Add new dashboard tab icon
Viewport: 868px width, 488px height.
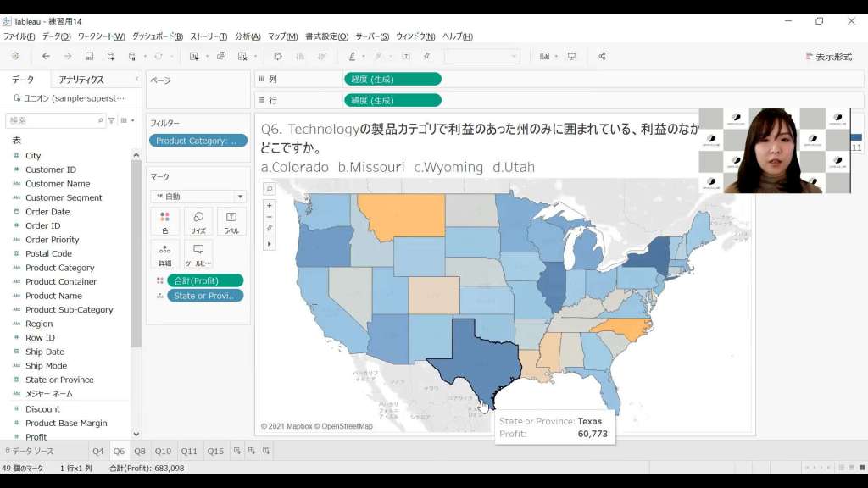click(x=251, y=451)
